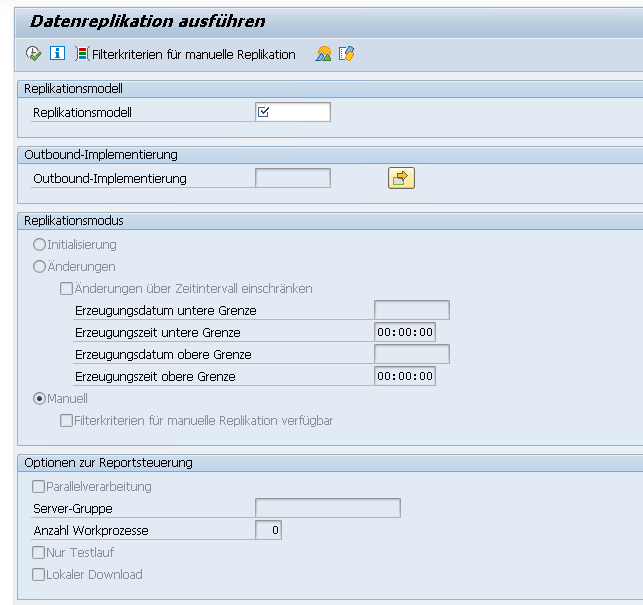Toggle the Lokaler Download checkbox
This screenshot has width=643, height=605.
pos(39,574)
